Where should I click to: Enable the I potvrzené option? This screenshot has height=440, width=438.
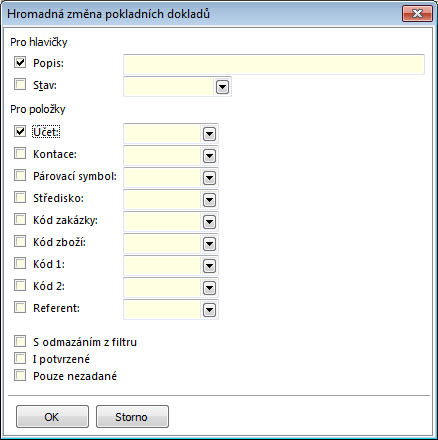coord(20,358)
